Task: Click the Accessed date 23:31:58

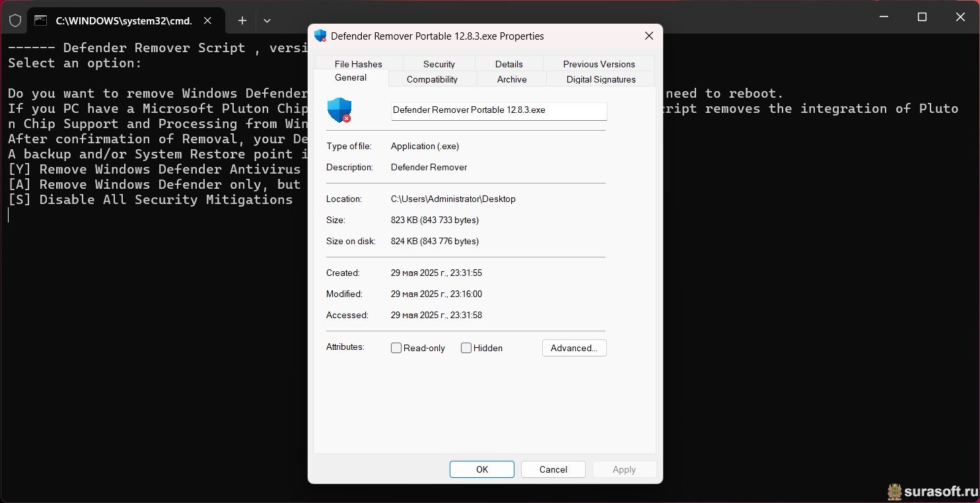Action: point(437,315)
